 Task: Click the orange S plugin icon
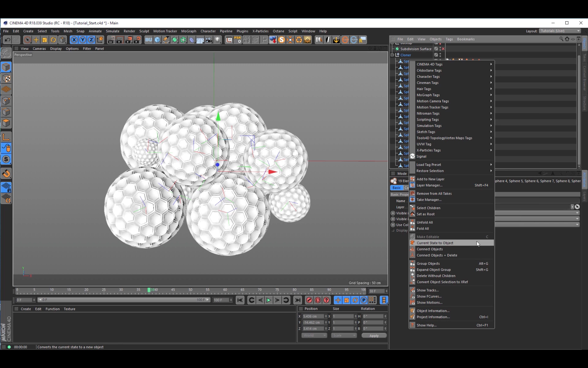point(282,40)
